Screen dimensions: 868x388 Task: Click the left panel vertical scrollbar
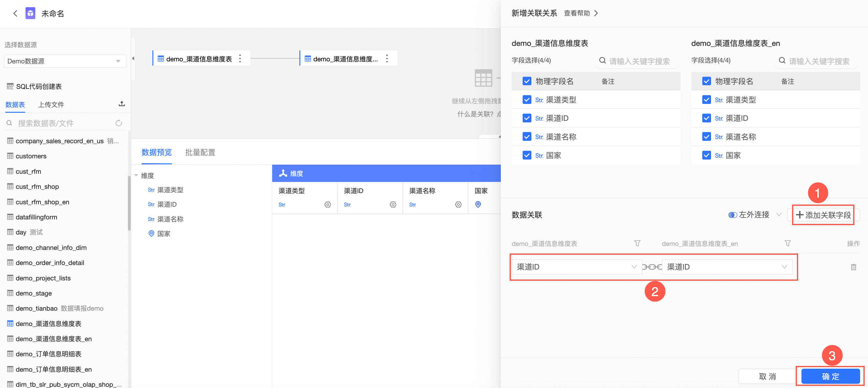click(129, 203)
